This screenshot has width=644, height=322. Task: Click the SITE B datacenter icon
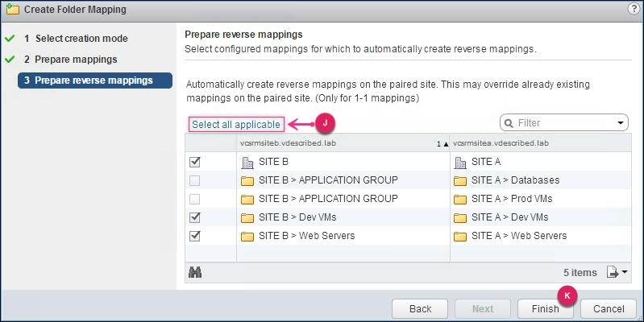[x=247, y=163]
